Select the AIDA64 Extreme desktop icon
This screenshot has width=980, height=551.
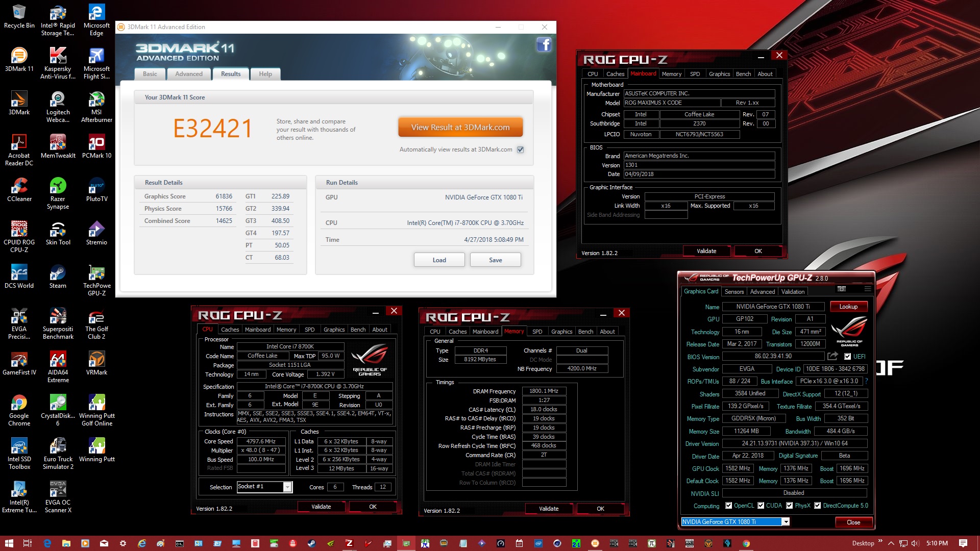click(58, 367)
